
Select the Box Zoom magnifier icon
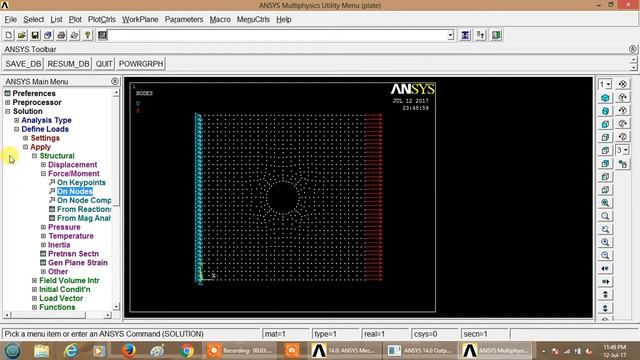605,216
